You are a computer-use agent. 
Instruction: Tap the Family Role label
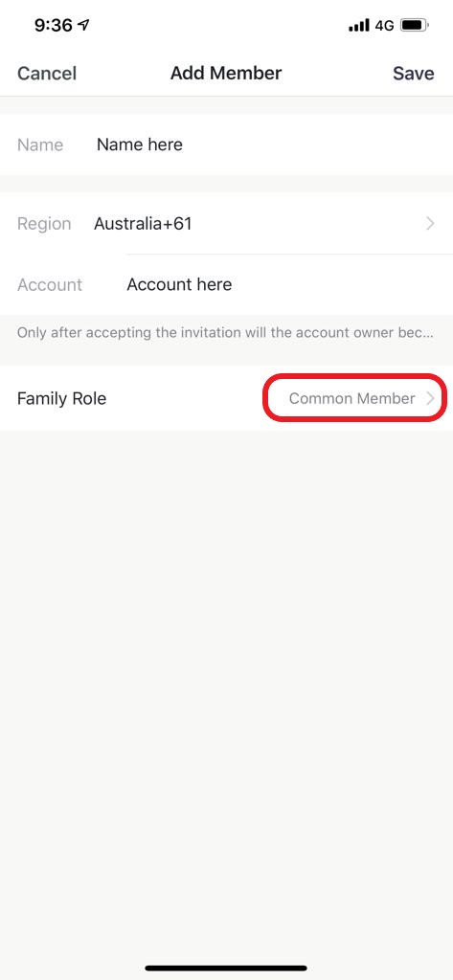point(61,398)
